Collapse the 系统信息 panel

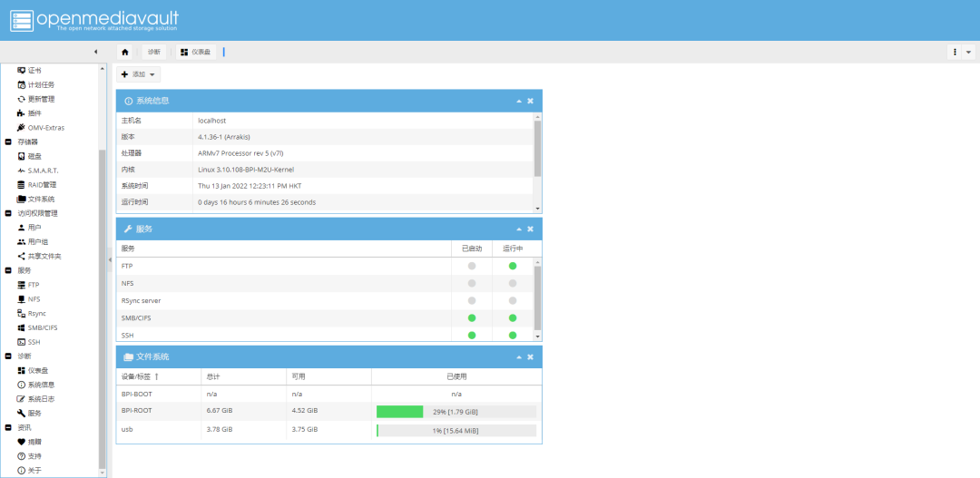click(519, 101)
